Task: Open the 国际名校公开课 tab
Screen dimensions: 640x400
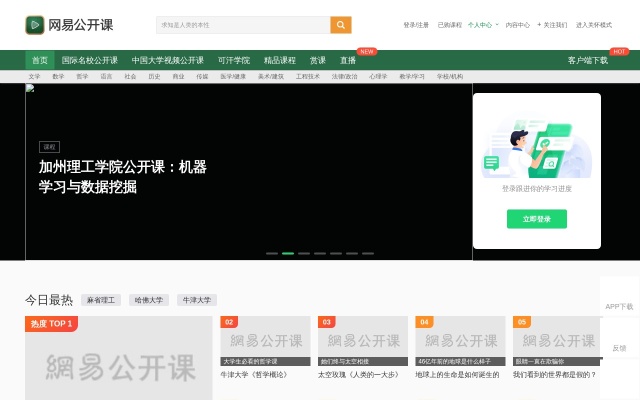Action: [90, 60]
